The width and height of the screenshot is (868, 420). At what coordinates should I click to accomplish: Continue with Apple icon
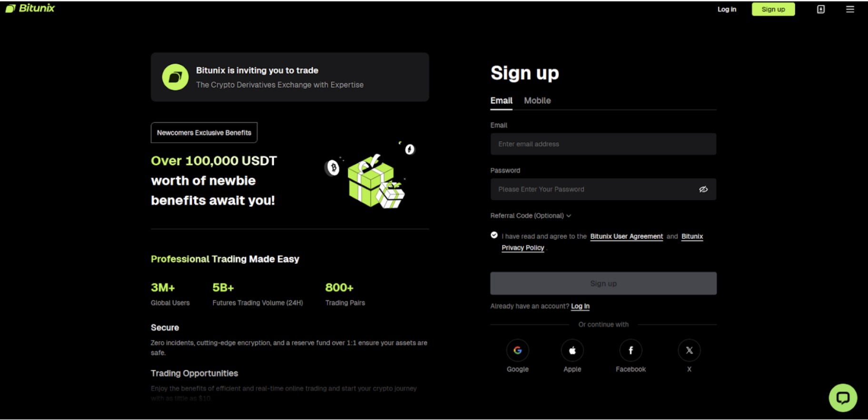coord(572,350)
